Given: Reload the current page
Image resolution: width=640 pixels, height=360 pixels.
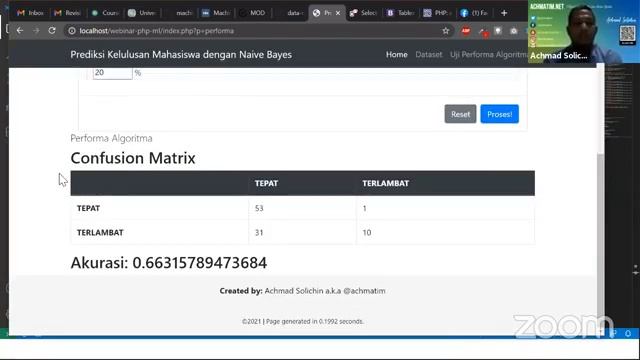Looking at the screenshot, I should pos(52,31).
